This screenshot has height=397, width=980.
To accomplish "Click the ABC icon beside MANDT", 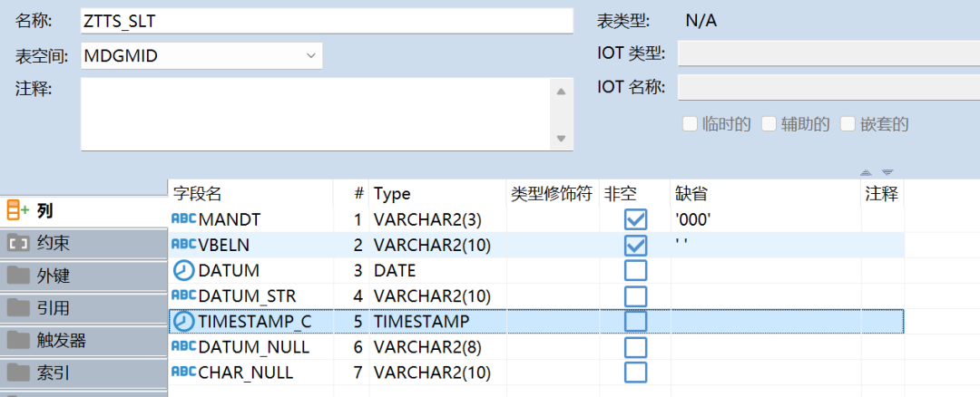I will [x=183, y=219].
